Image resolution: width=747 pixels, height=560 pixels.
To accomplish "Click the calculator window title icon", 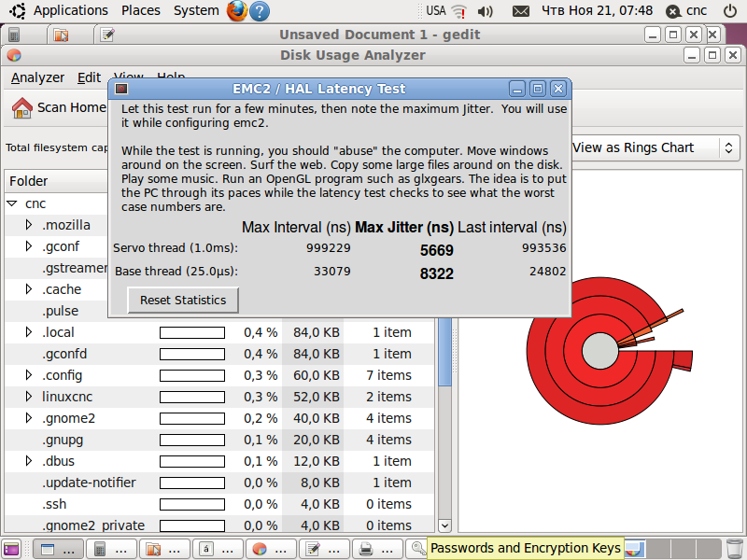I will coord(14,35).
